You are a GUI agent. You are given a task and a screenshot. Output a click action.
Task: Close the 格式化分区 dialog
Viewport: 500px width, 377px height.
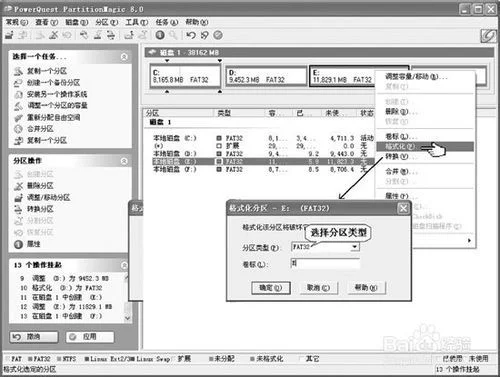(x=403, y=208)
